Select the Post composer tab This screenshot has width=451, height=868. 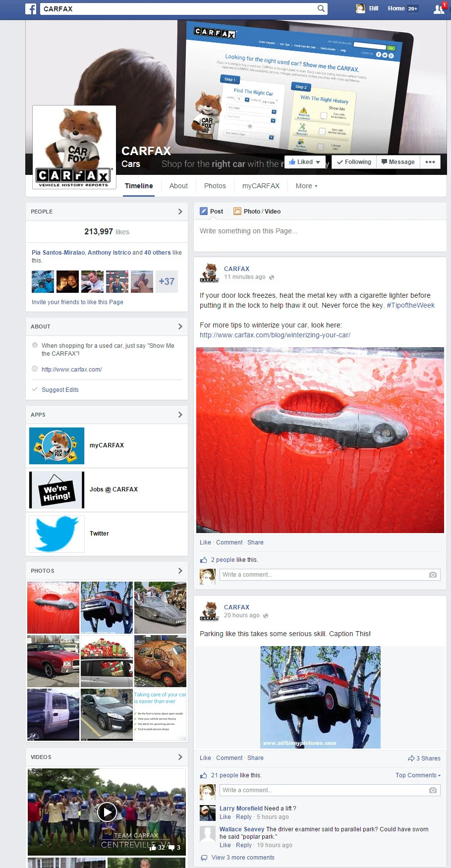coord(212,211)
